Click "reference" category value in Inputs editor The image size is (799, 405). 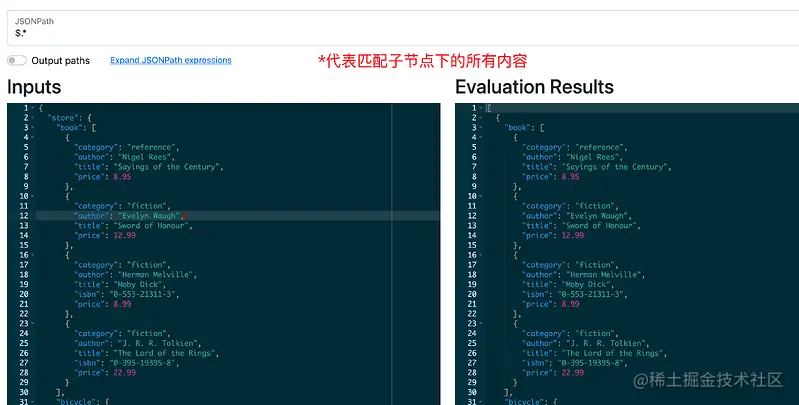[x=151, y=147]
